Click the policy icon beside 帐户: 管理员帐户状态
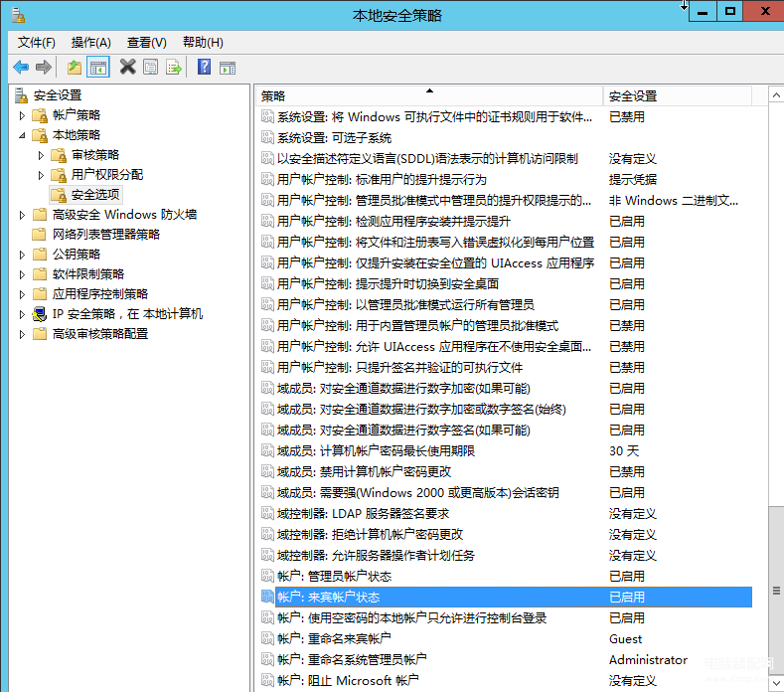Screen dimensions: 784x692 point(268,576)
